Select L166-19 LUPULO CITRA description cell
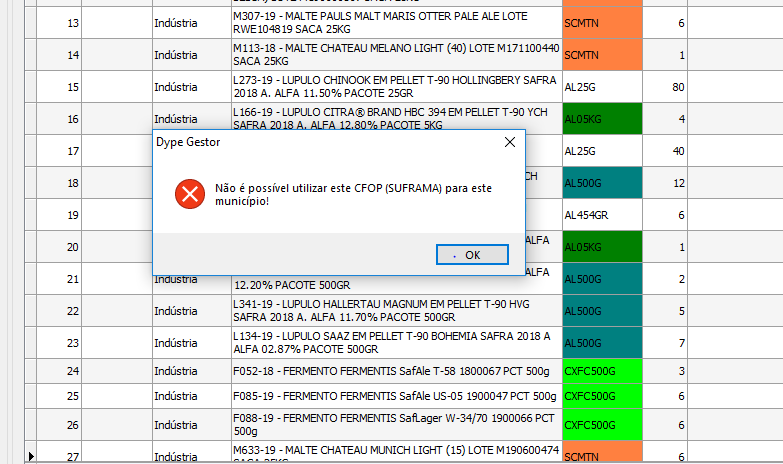 pyautogui.click(x=397, y=117)
